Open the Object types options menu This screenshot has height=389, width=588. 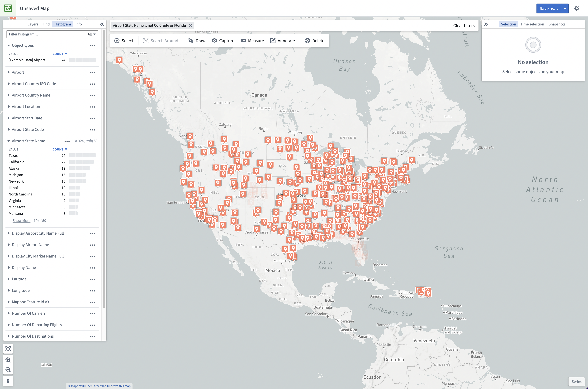[93, 46]
